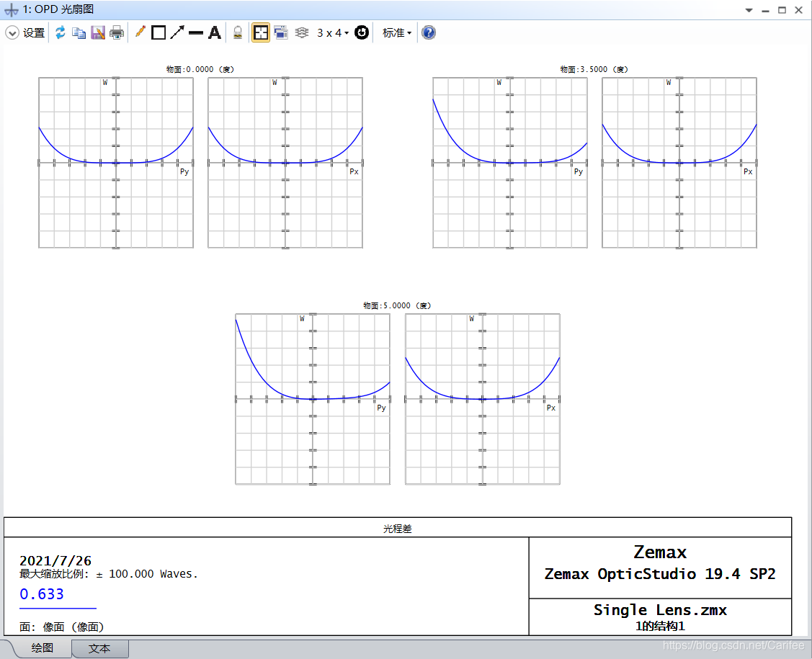Switch to the 文本 tab
Image resolution: width=812 pixels, height=659 pixels.
99,649
